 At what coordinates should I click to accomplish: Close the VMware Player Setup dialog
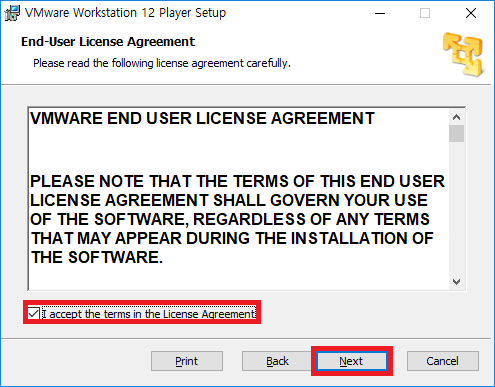pos(471,13)
